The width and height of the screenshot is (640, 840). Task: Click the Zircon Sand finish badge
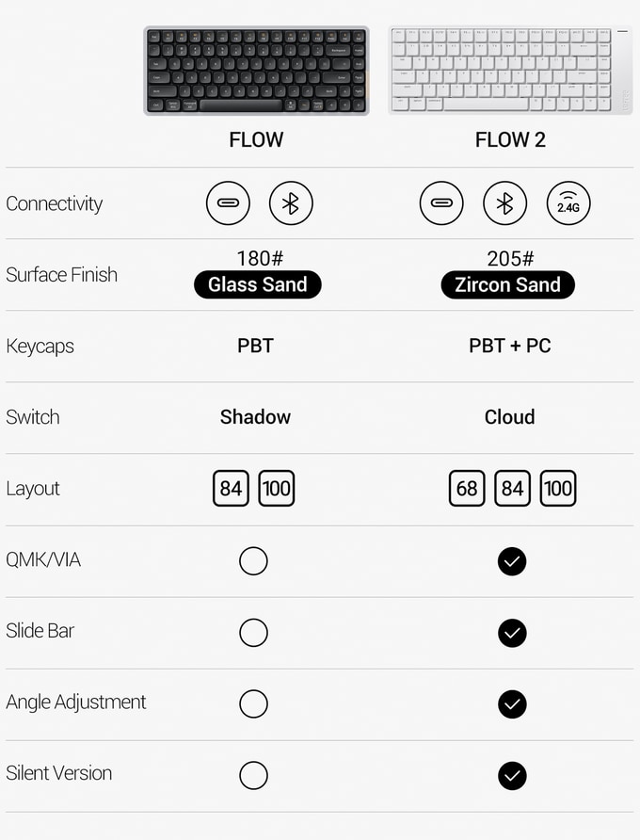pyautogui.click(x=507, y=285)
